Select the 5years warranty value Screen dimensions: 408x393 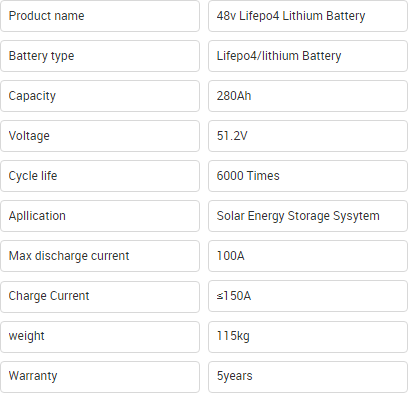pyautogui.click(x=308, y=377)
